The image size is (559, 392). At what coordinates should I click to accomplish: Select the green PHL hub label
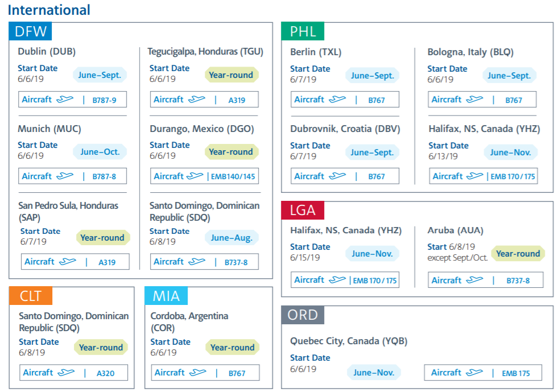coord(303,31)
